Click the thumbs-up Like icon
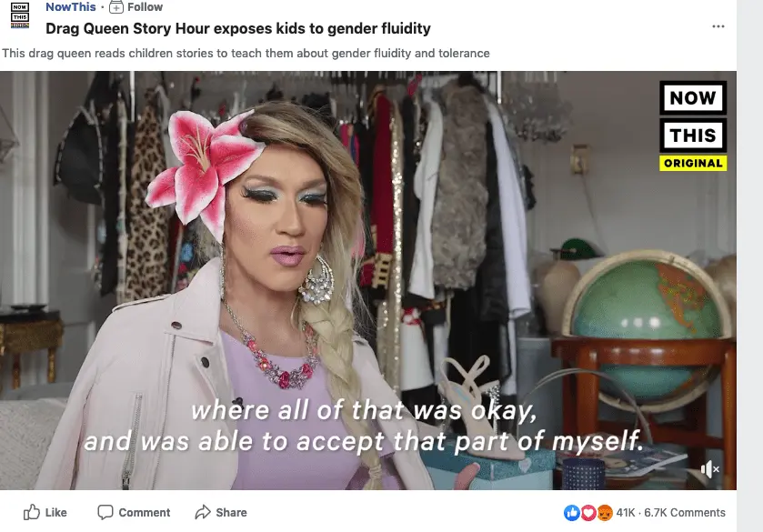 32,512
